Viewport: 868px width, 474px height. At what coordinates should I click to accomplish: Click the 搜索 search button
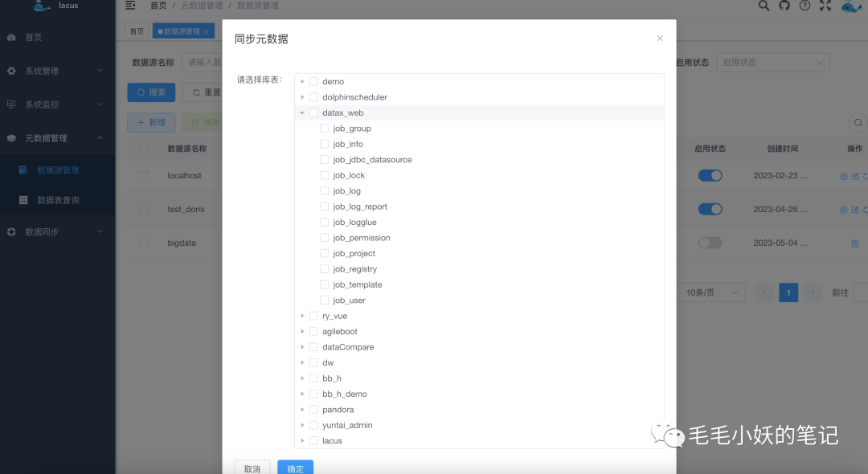point(151,92)
